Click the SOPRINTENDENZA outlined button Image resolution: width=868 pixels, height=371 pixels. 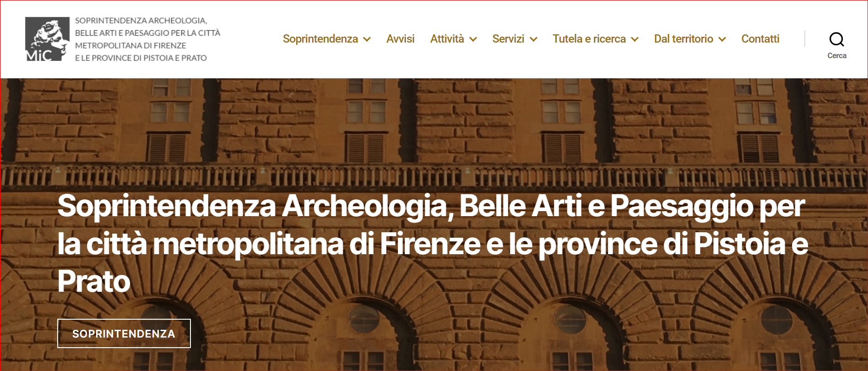pyautogui.click(x=124, y=333)
